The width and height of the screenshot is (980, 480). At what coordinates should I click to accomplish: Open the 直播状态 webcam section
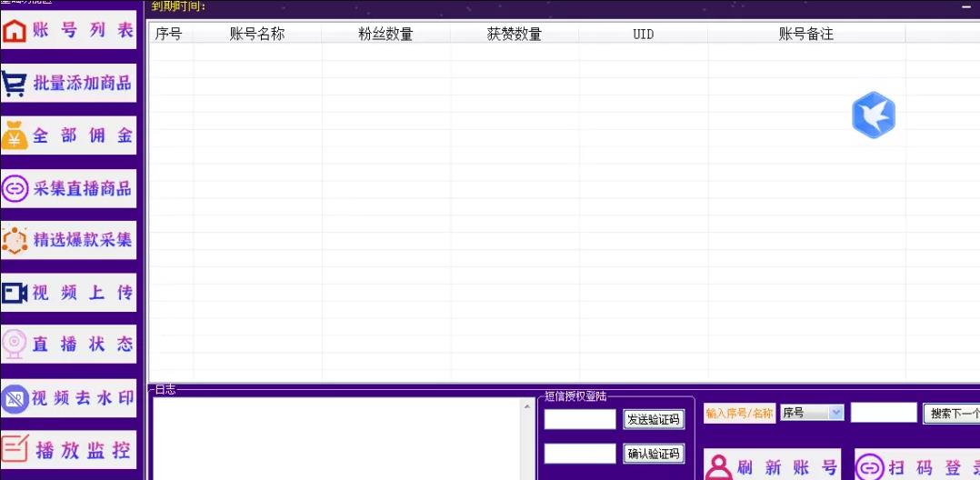pos(69,345)
